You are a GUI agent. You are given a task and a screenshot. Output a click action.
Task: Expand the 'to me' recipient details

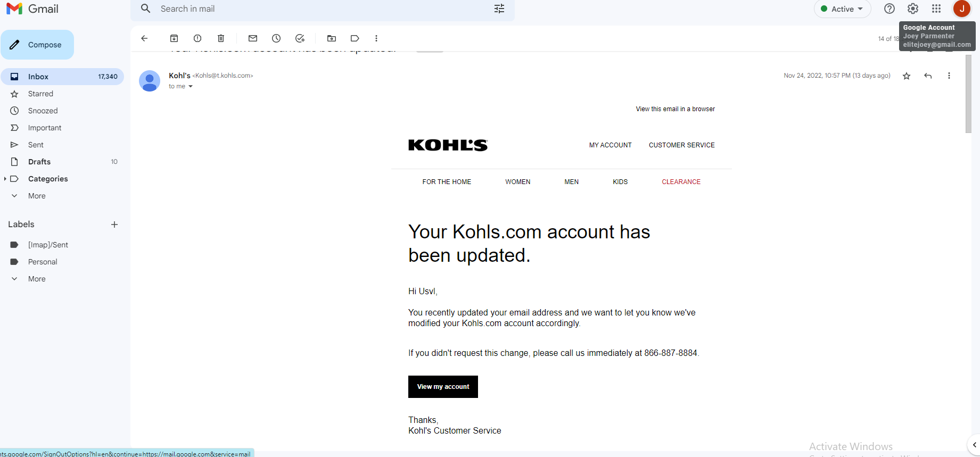(x=190, y=86)
